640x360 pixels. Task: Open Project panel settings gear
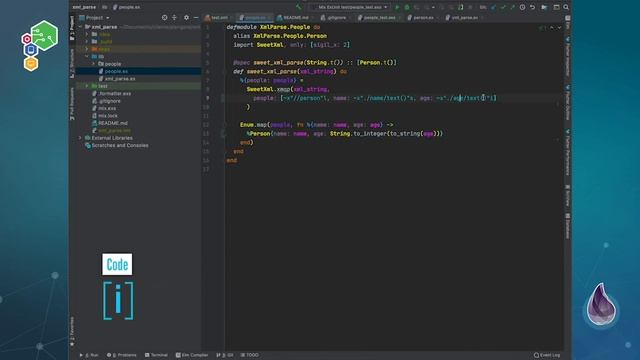(x=186, y=18)
